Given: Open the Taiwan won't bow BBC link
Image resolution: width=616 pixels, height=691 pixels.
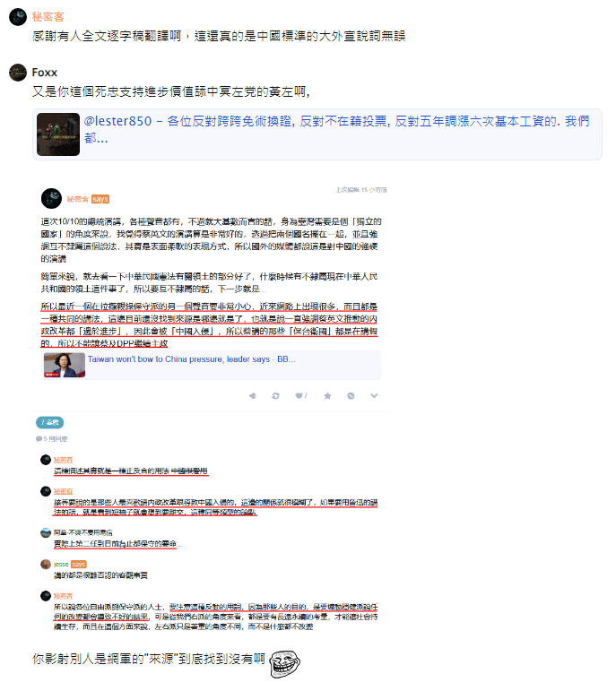Looking at the screenshot, I should [x=191, y=359].
